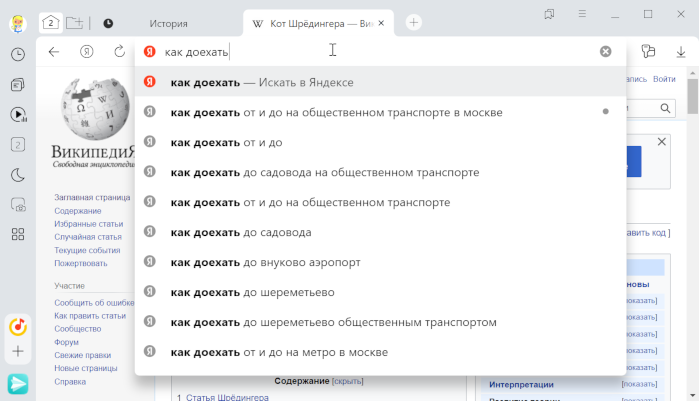
Task: Open Справка link
Action: pos(70,381)
